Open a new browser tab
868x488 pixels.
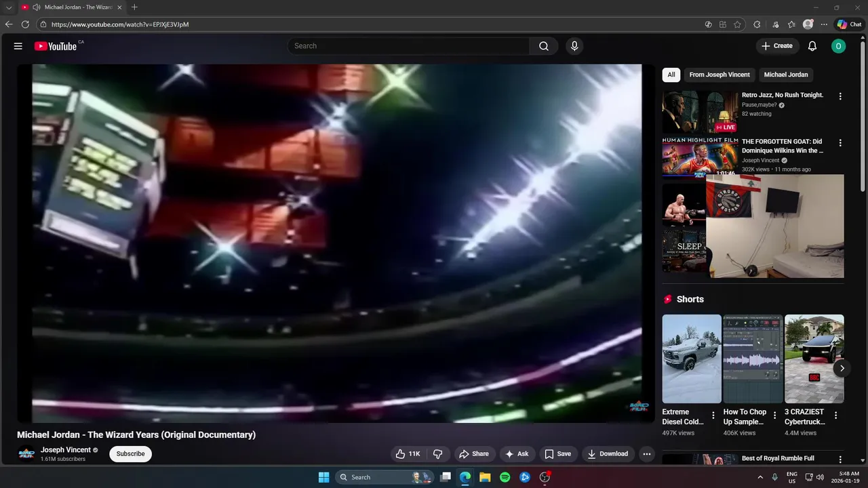134,7
